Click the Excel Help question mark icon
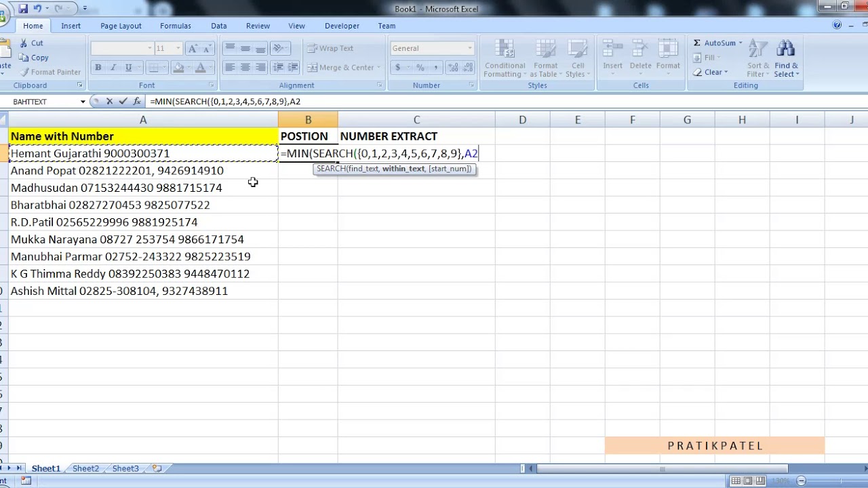 837,25
